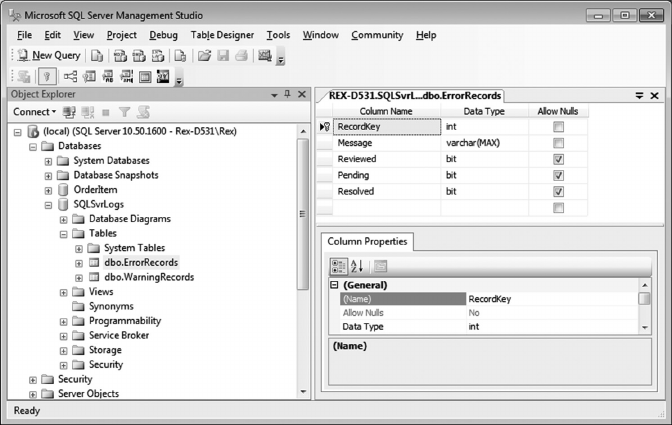672x425 pixels.
Task: Expand dbo.WarningRecords table node
Action: click(79, 278)
